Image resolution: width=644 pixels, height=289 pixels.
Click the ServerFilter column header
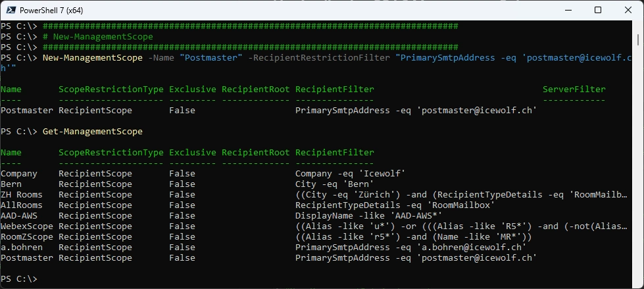574,90
